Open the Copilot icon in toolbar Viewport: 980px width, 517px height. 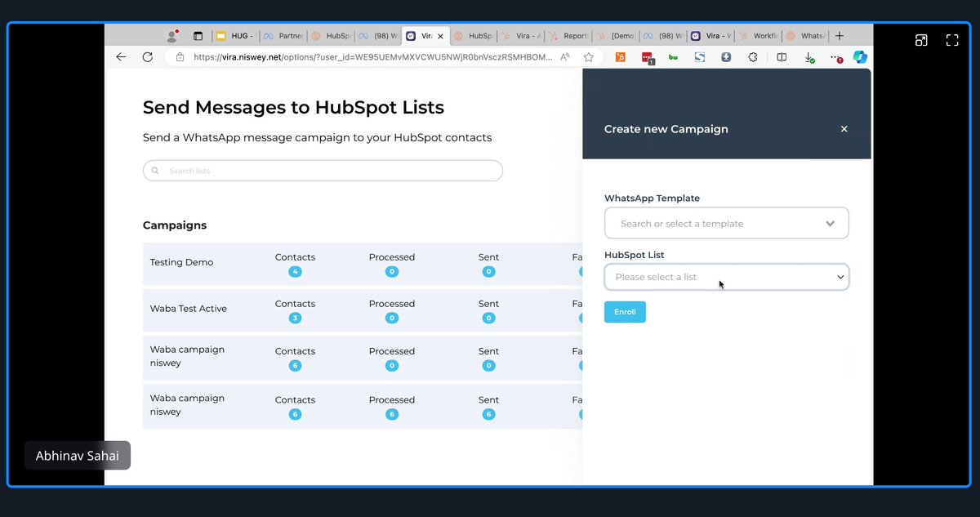[859, 57]
